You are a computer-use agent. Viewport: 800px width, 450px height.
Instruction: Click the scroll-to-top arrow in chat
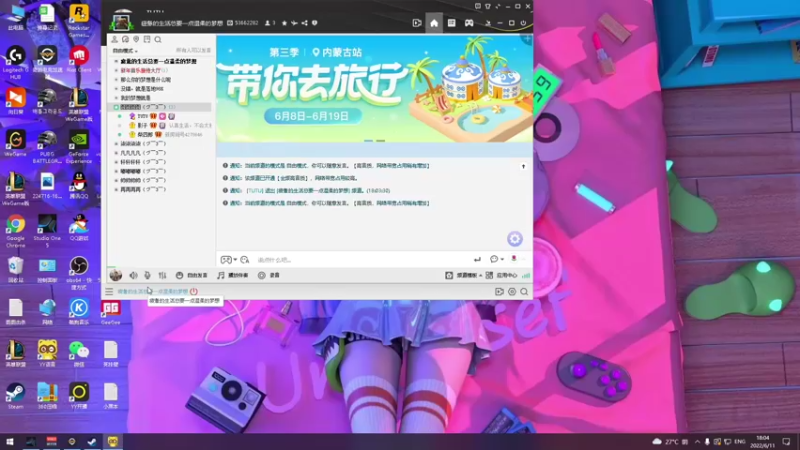point(523,166)
